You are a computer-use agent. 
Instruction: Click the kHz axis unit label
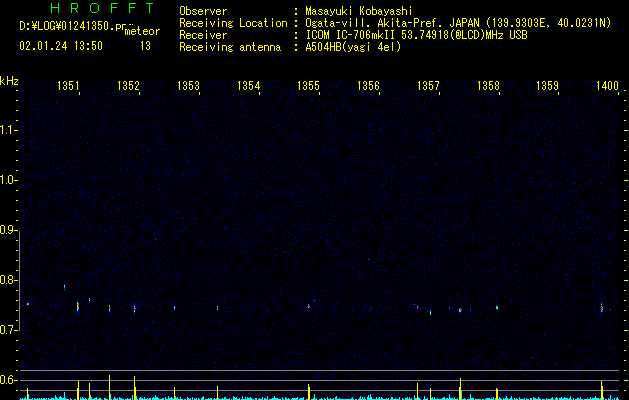[x=9, y=81]
